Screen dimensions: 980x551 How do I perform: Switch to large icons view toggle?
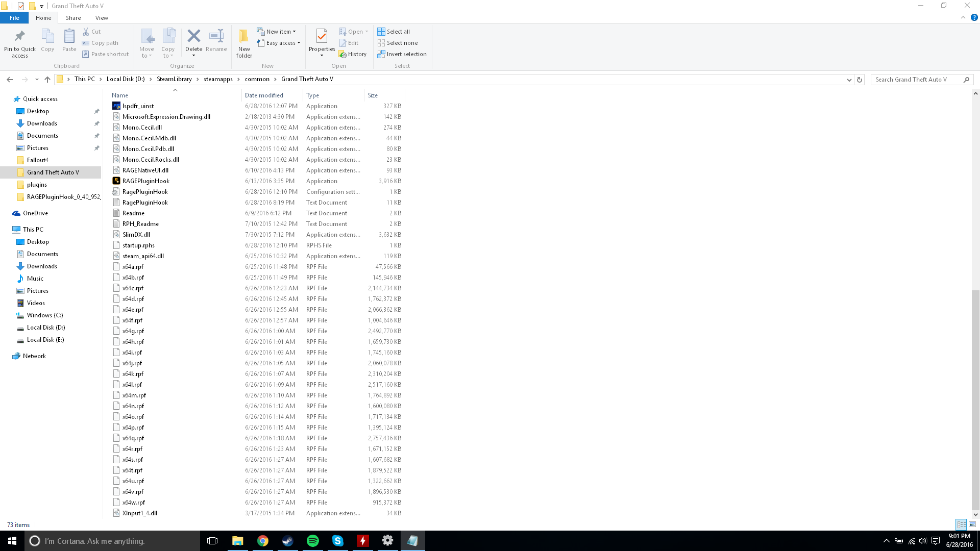[x=972, y=524]
